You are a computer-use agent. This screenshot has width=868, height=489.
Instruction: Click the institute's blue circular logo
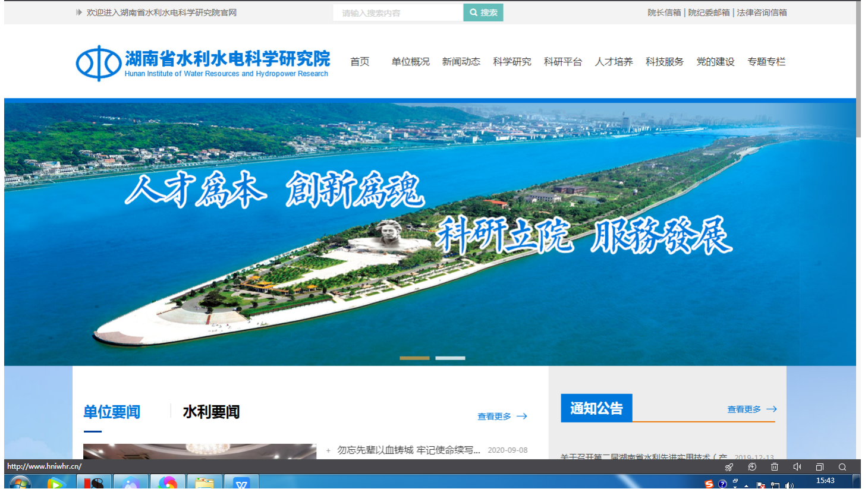click(x=98, y=63)
